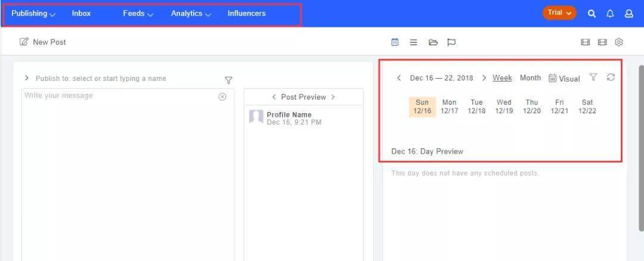The image size is (644, 261).
Task: Select Mon 12/17 in the calendar
Action: [450, 107]
